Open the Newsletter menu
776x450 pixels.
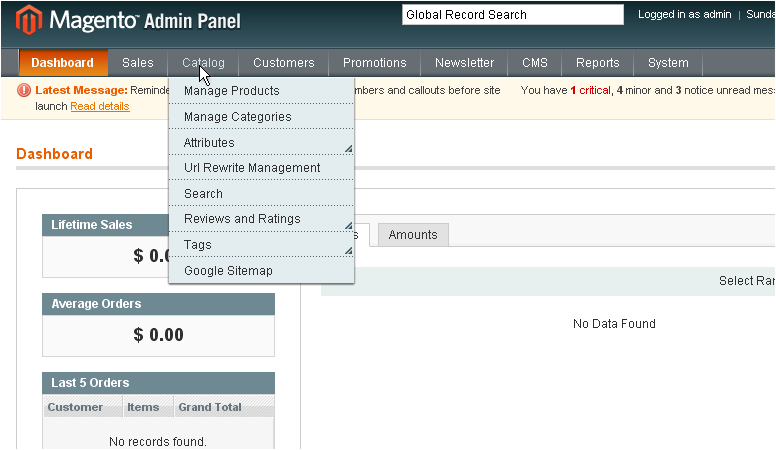(464, 63)
